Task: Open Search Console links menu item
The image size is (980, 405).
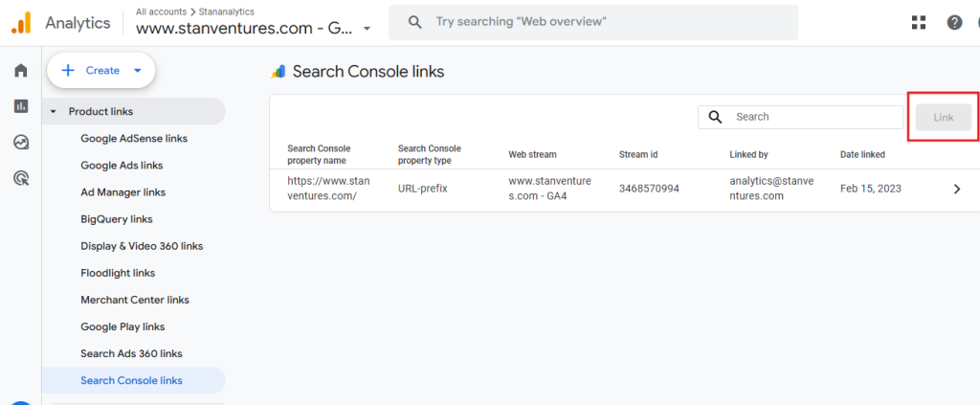Action: [x=131, y=380]
